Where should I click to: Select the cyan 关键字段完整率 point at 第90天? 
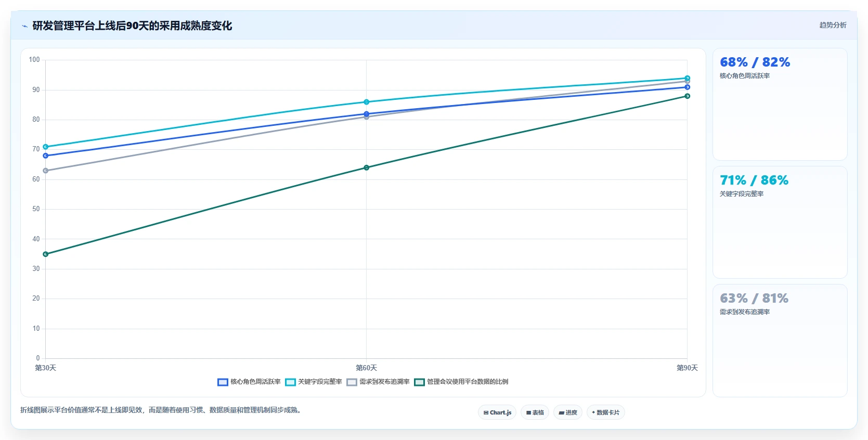point(687,78)
